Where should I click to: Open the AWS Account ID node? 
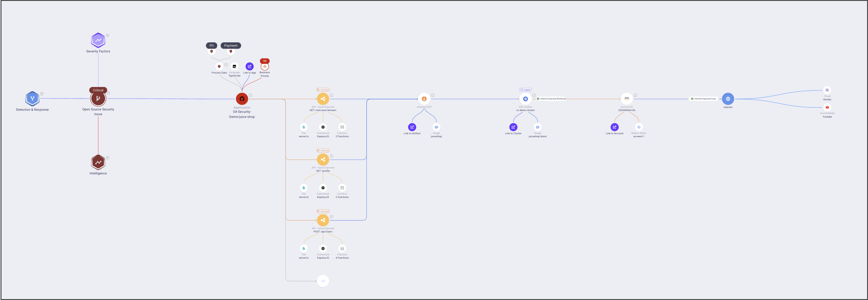(x=626, y=99)
